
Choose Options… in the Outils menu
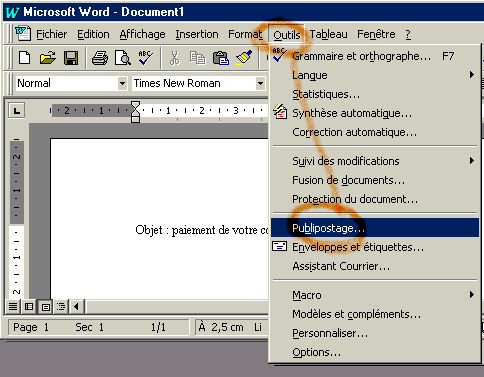374,352
